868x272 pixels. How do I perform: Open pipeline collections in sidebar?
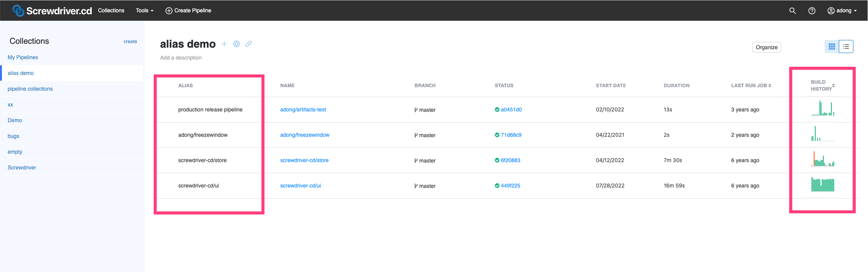tap(30, 89)
